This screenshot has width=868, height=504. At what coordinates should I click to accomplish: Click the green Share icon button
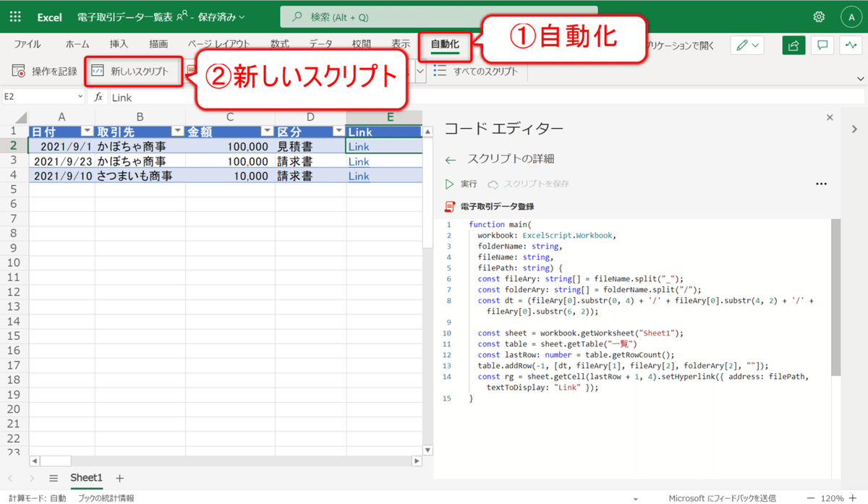tap(793, 45)
